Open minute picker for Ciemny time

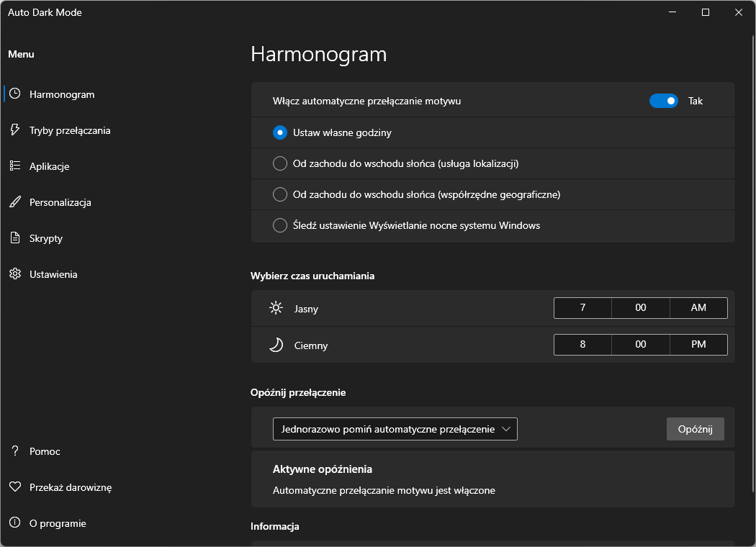(640, 345)
